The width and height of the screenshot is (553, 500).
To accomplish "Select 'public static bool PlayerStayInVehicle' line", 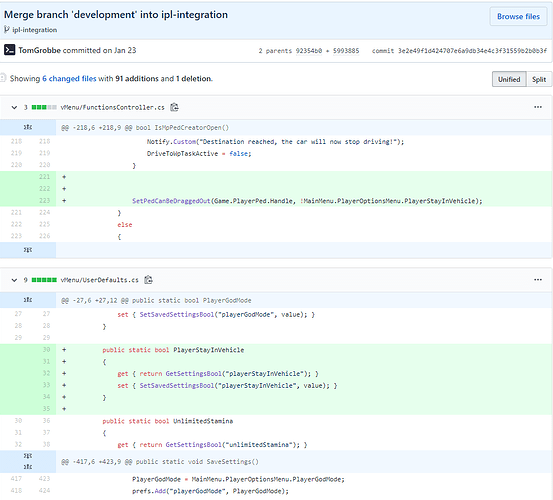I will tap(173, 350).
